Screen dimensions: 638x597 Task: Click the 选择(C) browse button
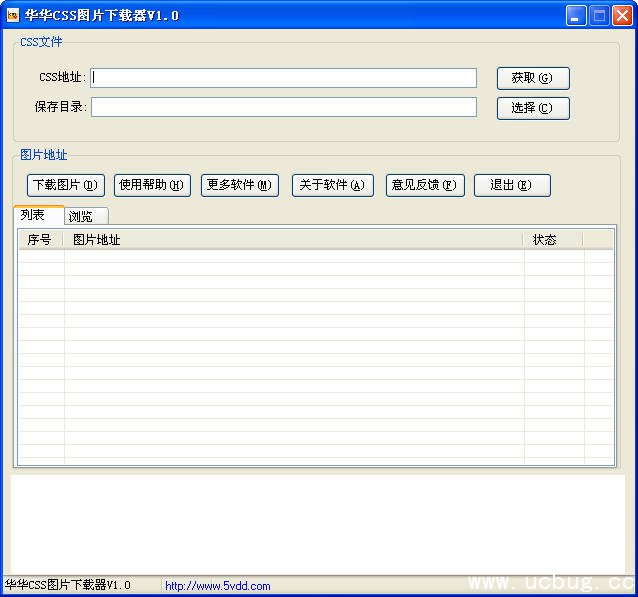(532, 108)
